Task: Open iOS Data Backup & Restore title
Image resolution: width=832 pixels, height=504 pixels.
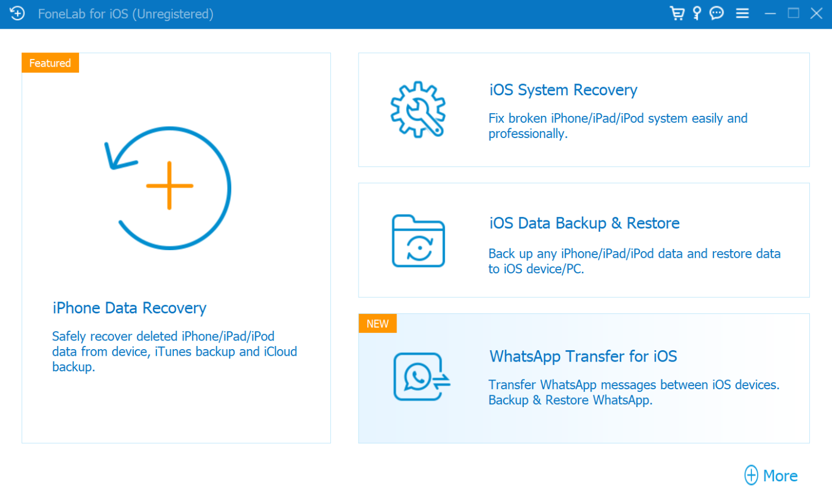Action: pos(584,223)
